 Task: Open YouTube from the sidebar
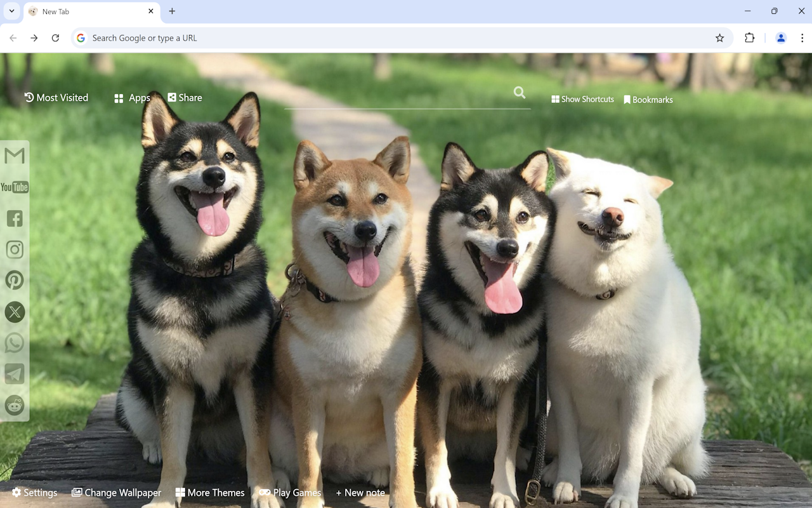[x=14, y=187]
